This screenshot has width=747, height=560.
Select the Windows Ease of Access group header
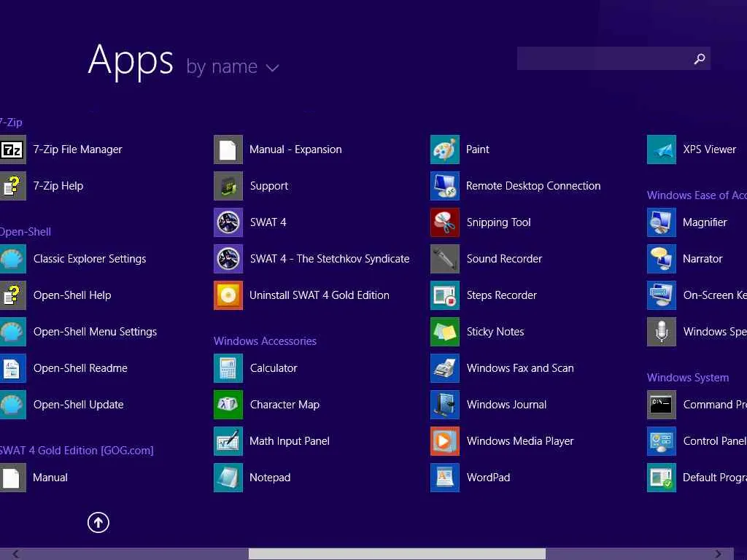tap(697, 195)
